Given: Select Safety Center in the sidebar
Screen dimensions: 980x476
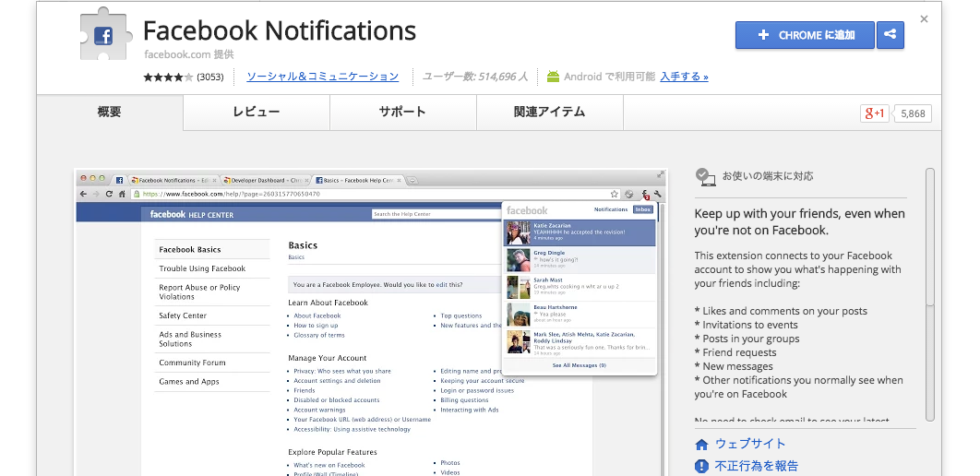Looking at the screenshot, I should [183, 316].
